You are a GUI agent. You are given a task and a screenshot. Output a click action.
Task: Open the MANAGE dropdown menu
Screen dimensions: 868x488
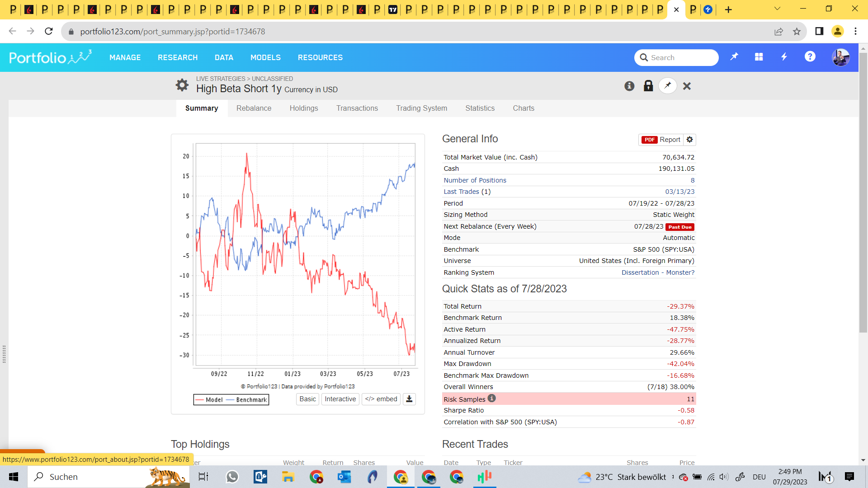tap(125, 57)
